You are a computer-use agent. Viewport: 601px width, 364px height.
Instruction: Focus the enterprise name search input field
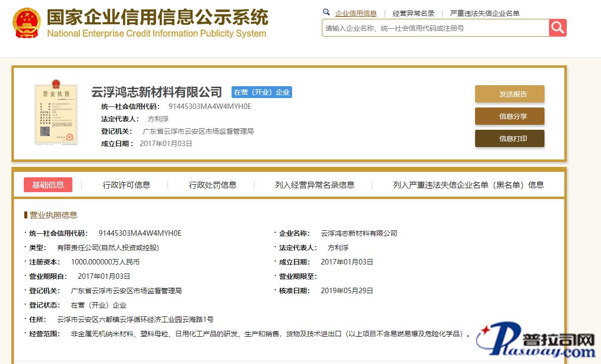[x=435, y=28]
